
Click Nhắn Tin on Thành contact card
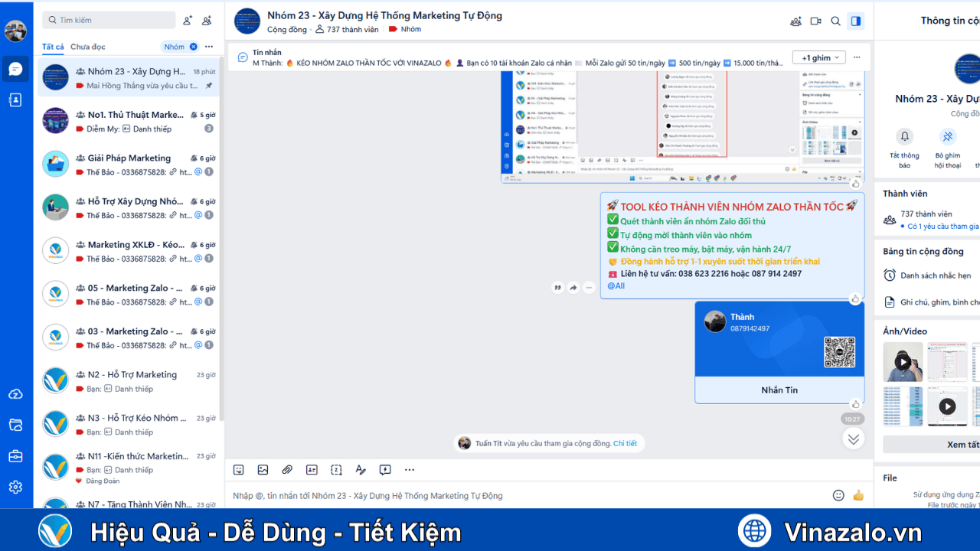779,390
